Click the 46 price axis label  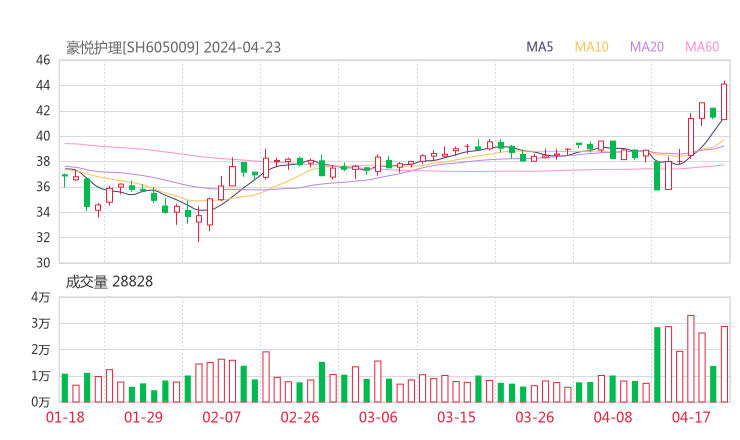[x=43, y=60]
